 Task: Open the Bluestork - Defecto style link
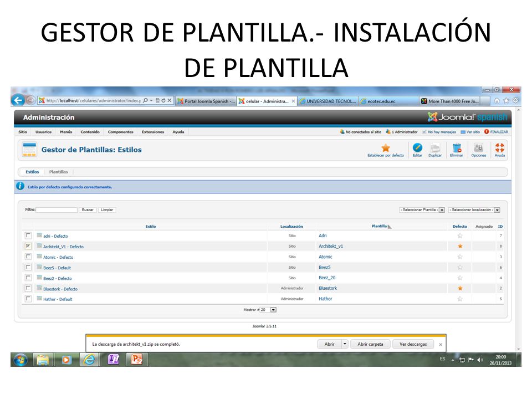(x=60, y=289)
